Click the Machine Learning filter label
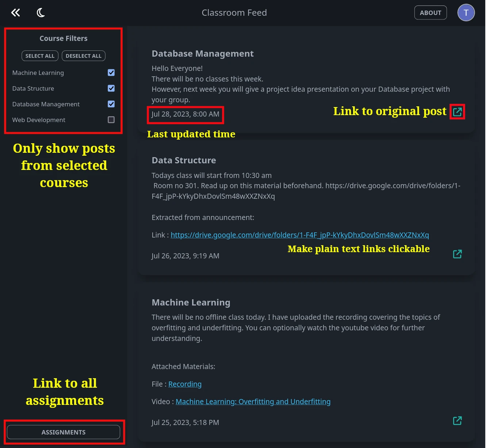 click(38, 73)
